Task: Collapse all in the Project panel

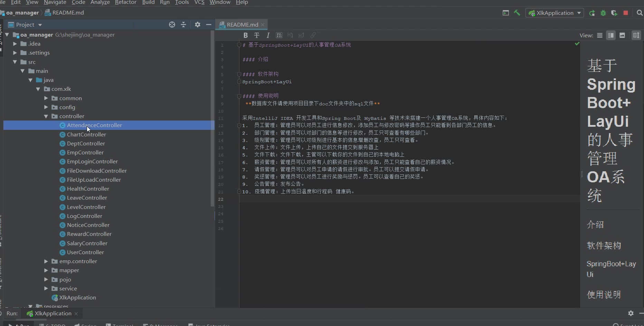Action: [x=183, y=25]
